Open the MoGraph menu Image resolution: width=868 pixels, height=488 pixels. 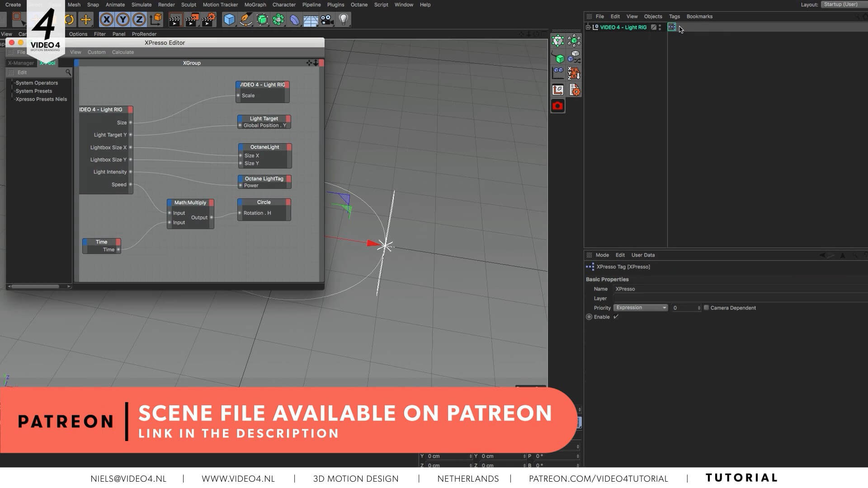click(x=255, y=5)
